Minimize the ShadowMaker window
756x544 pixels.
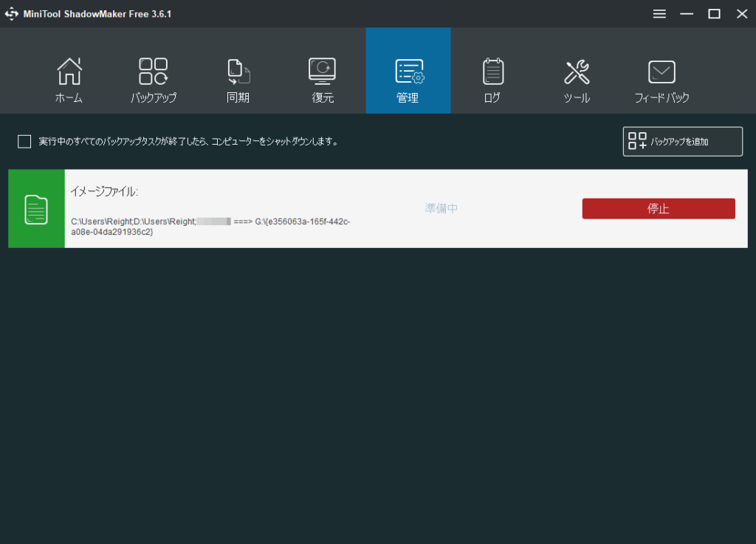point(687,14)
